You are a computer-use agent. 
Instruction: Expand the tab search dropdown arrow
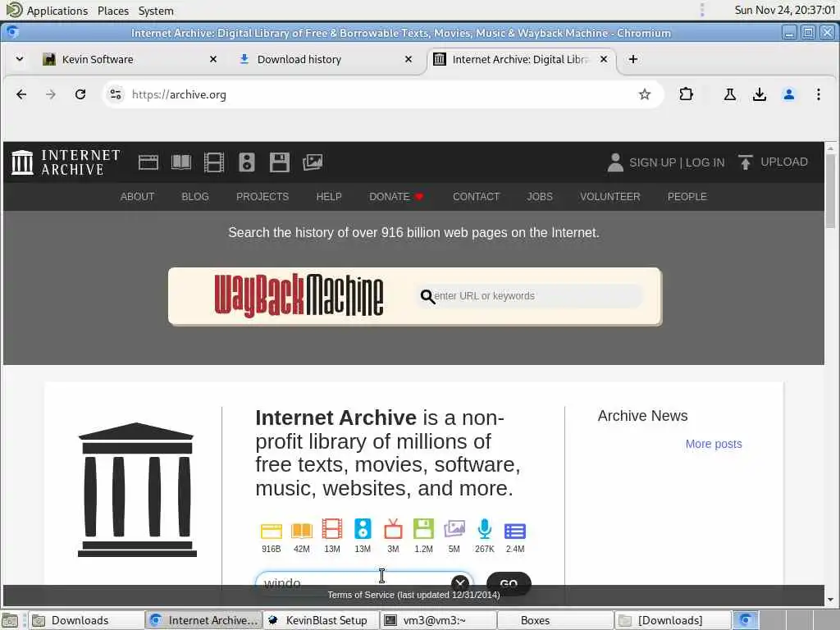coord(20,59)
